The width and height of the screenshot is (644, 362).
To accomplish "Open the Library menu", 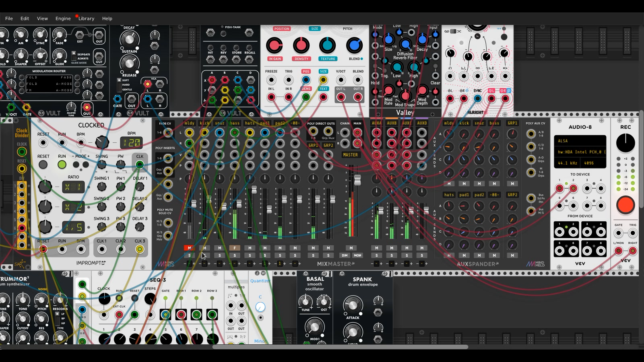I will [x=86, y=19].
